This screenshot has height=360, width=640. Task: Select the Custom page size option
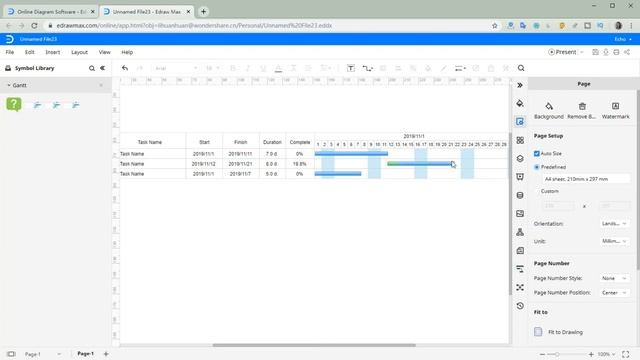tap(549, 191)
